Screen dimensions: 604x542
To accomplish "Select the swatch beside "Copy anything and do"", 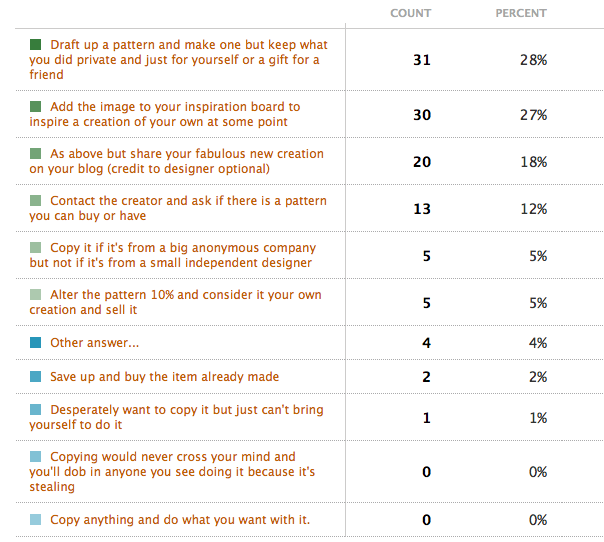I will click(x=36, y=520).
